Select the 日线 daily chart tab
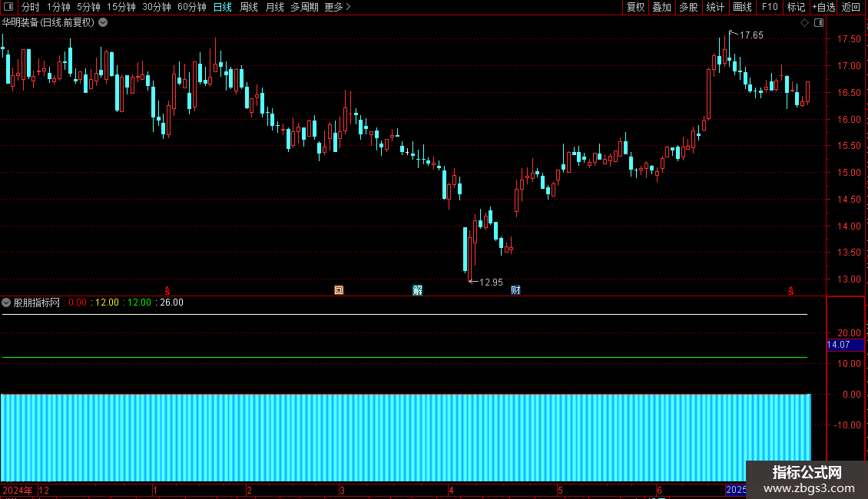The width and height of the screenshot is (868, 499). coord(223,7)
